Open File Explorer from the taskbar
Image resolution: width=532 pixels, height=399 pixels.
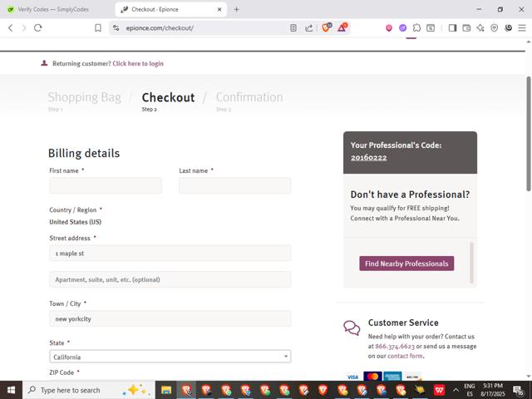166,390
